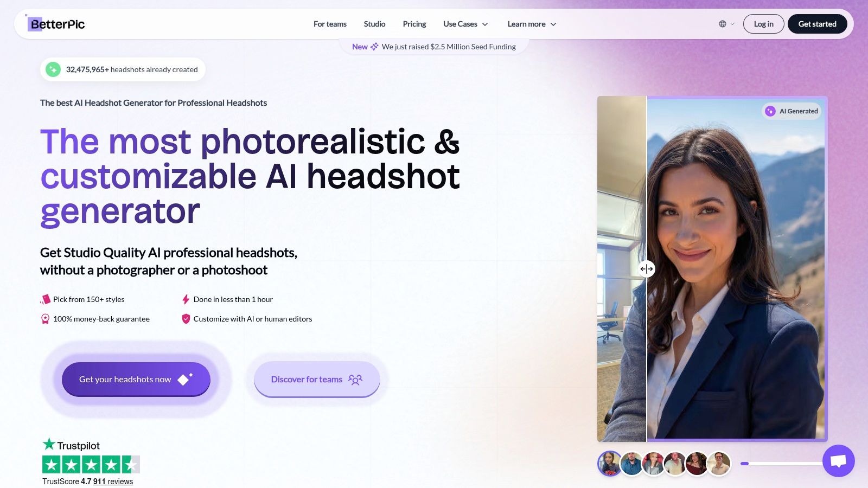Expand the language selector chevron
This screenshot has height=488, width=868.
tap(732, 24)
